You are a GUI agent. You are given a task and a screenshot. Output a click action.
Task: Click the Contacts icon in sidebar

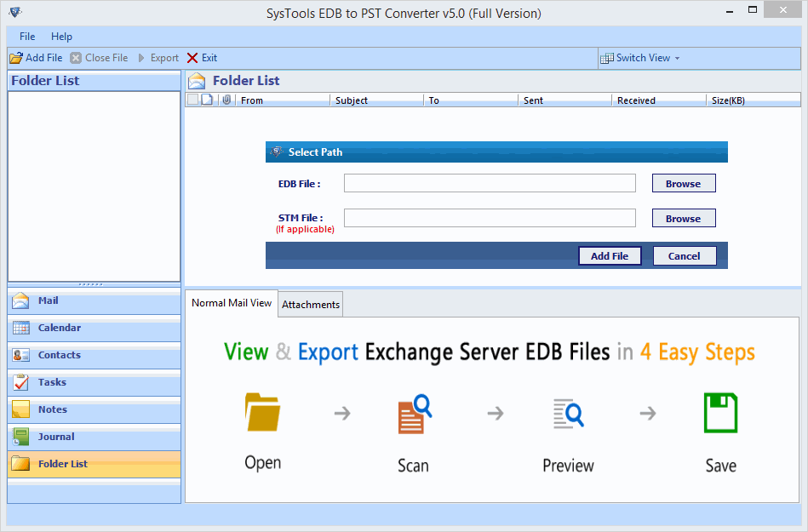pos(21,355)
